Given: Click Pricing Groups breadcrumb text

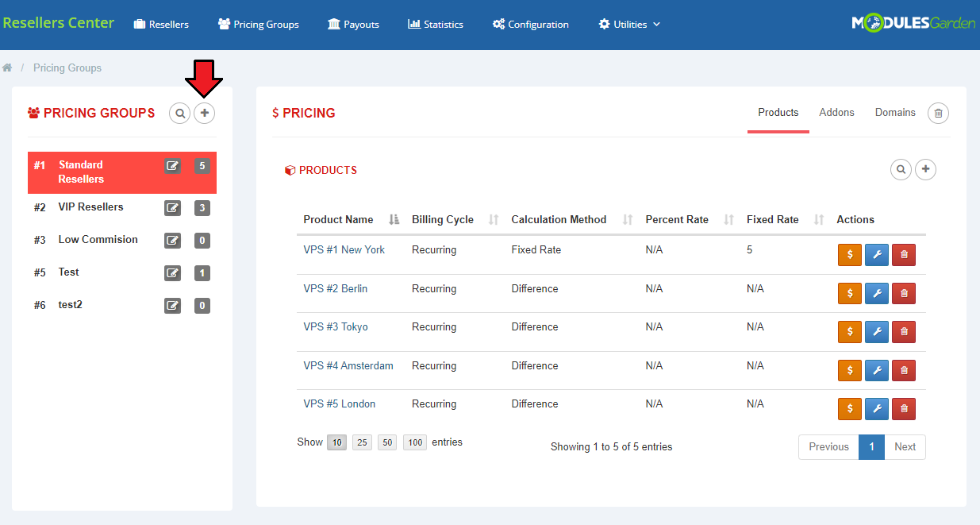Looking at the screenshot, I should (67, 68).
